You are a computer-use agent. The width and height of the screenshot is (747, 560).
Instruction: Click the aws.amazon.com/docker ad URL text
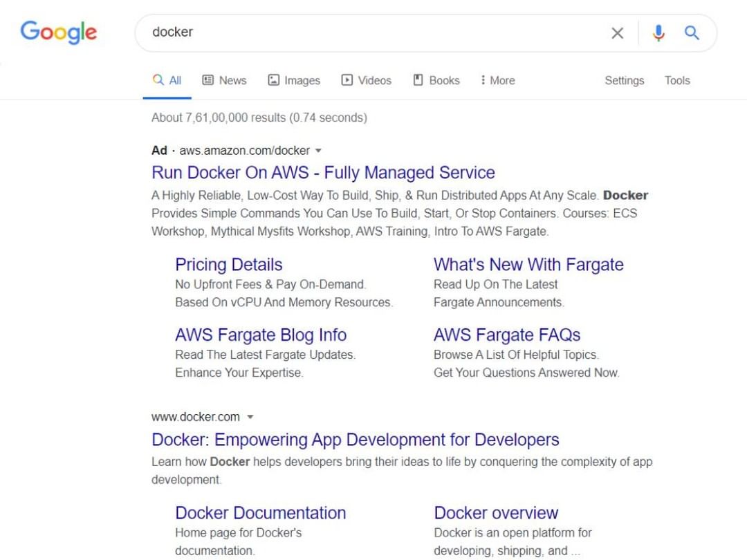pos(244,151)
